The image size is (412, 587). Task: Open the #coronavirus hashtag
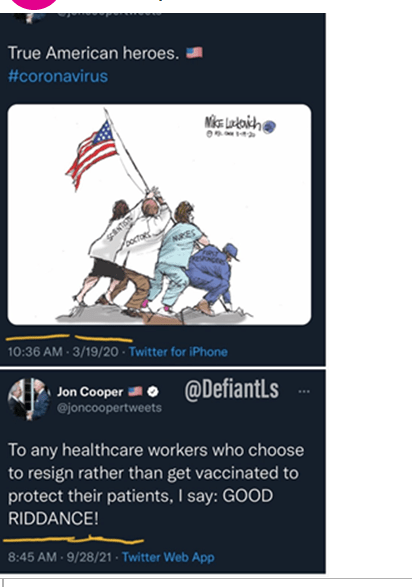pyautogui.click(x=58, y=76)
